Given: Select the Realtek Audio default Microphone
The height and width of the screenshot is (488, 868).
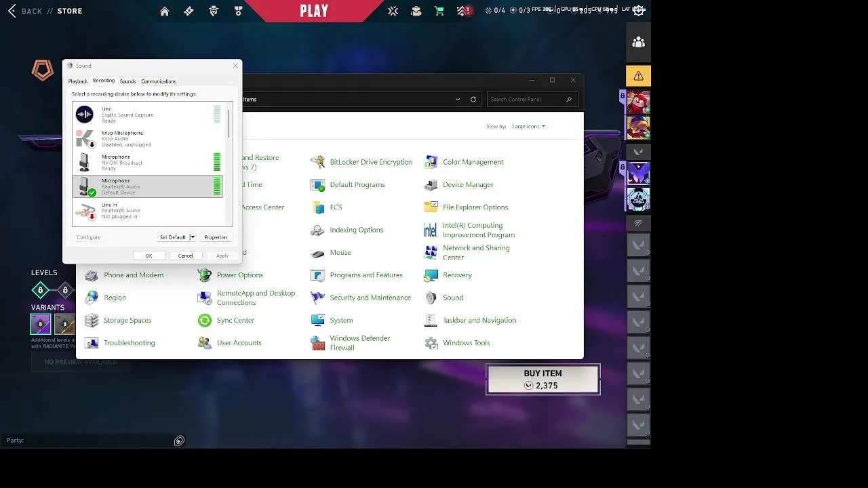Looking at the screenshot, I should [x=147, y=186].
